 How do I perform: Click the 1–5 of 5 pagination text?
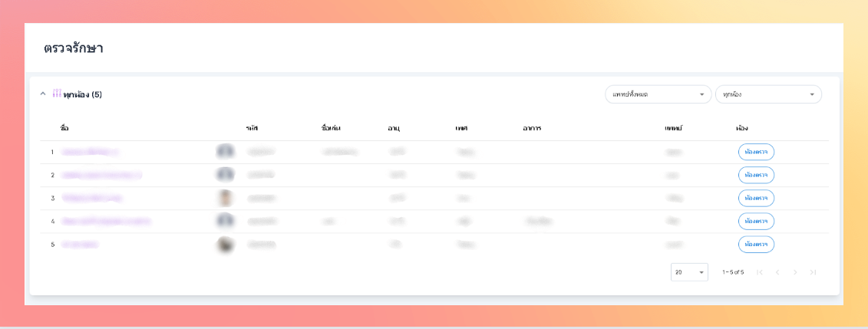tap(733, 272)
